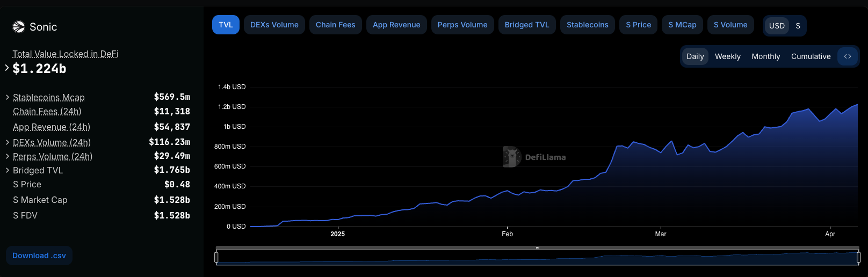Toggle the TVL chart series

tap(226, 25)
